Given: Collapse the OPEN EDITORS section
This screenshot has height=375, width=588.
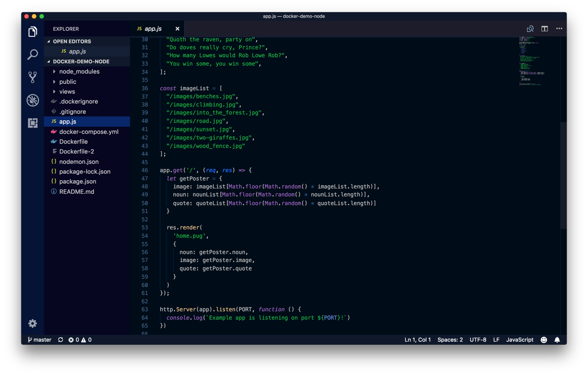Looking at the screenshot, I should click(x=72, y=41).
